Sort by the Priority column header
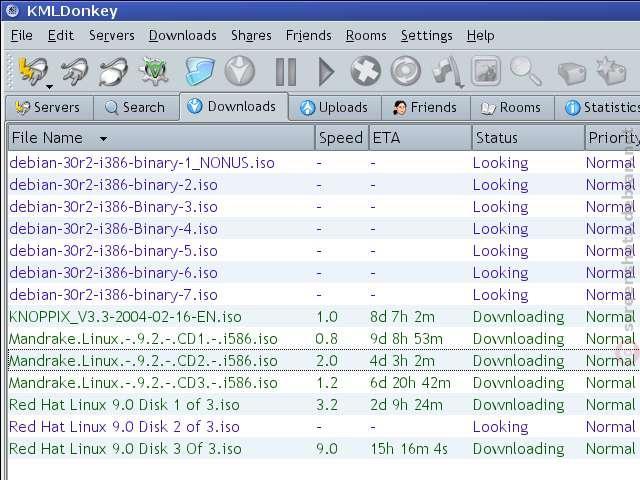This screenshot has width=640, height=480. (612, 138)
